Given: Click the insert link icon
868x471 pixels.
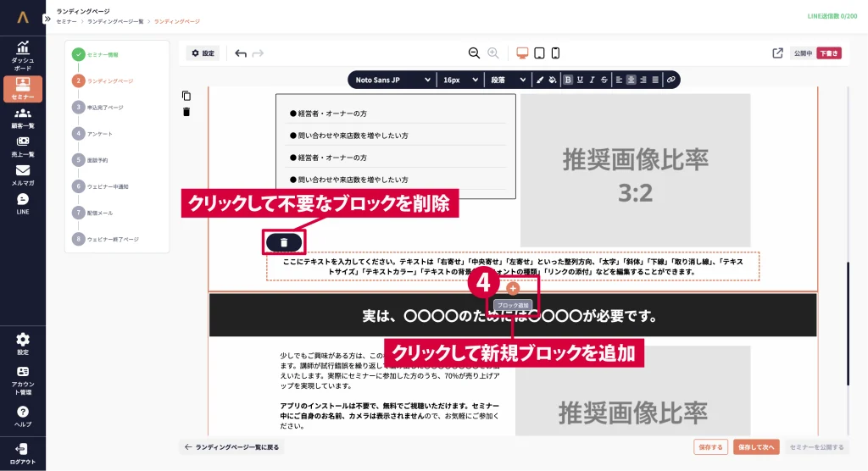Looking at the screenshot, I should (670, 80).
